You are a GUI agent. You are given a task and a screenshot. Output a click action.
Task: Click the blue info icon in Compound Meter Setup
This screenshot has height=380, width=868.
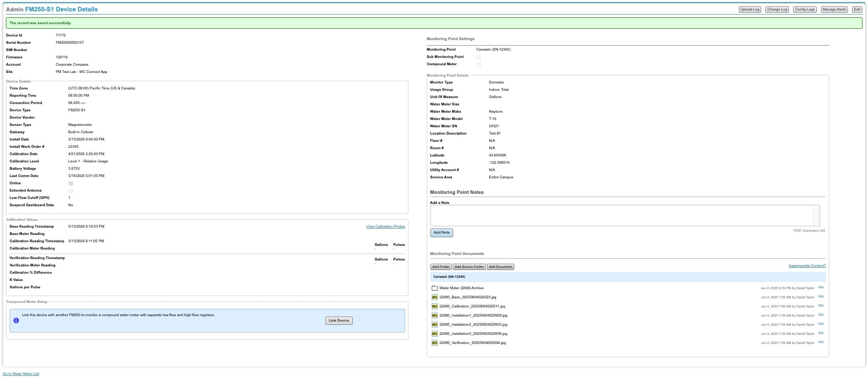[16, 321]
